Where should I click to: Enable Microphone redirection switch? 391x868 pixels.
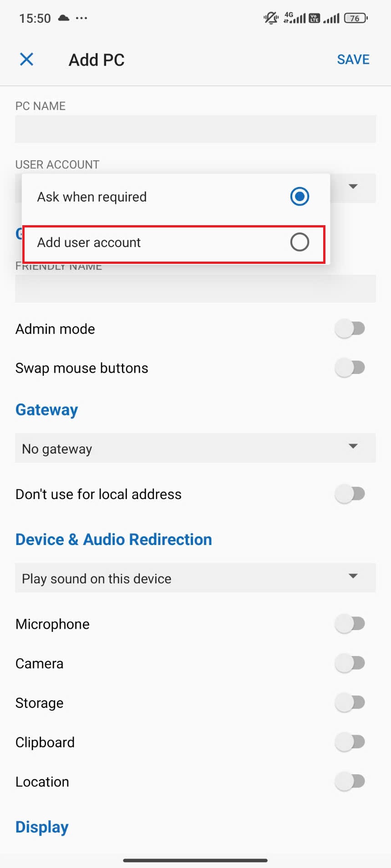click(350, 624)
